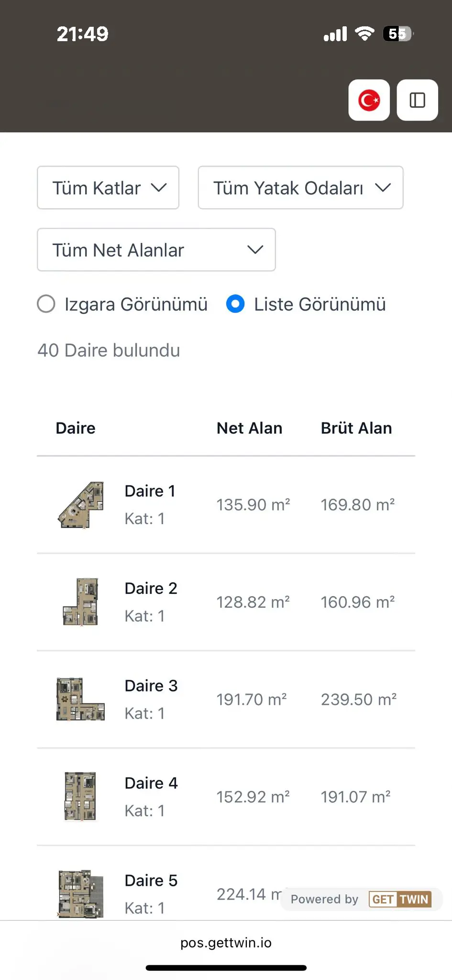Screen dimensions: 452x980
Task: Open the sidebar panel toggle icon
Action: click(x=417, y=100)
